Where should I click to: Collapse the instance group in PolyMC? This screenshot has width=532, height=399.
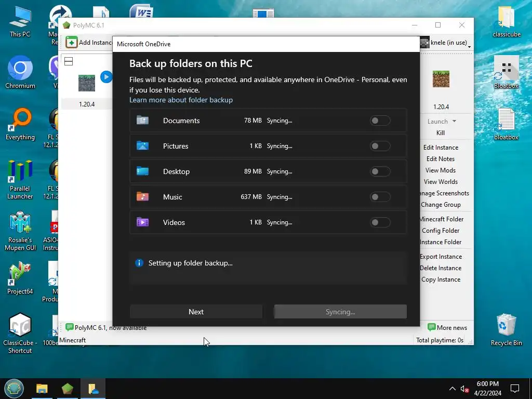click(x=69, y=61)
